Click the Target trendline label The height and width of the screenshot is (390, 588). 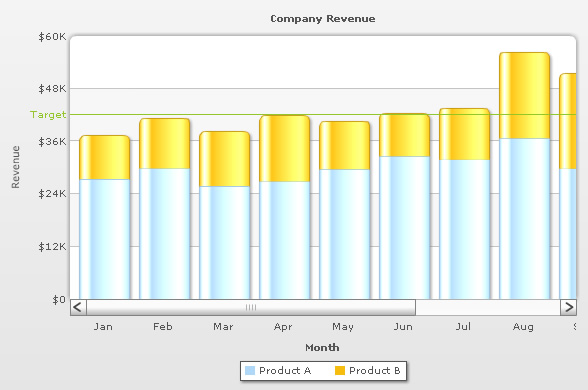tap(48, 115)
